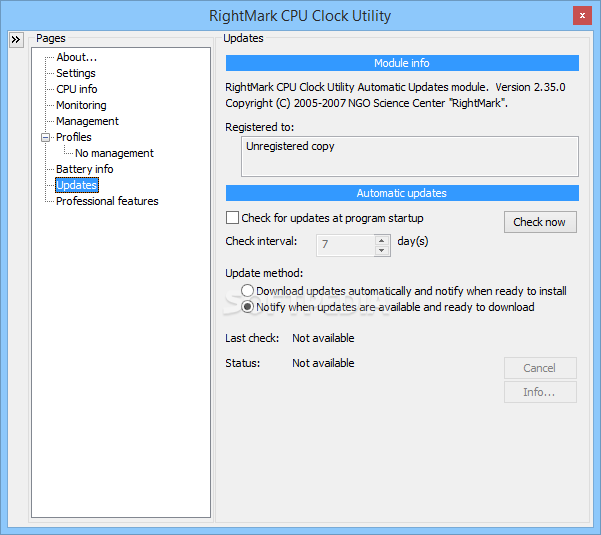The height and width of the screenshot is (535, 601).
Task: Click the Last check Not available value
Action: [x=323, y=338]
